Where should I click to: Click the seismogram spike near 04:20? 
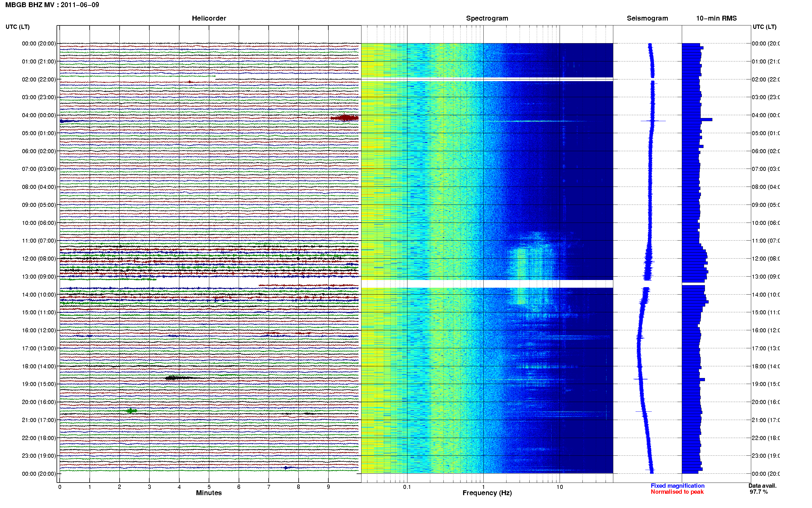point(653,121)
